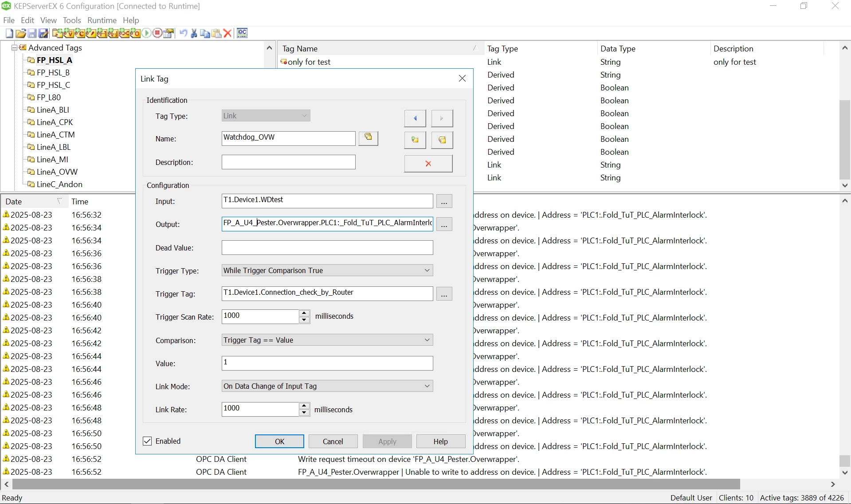Screen dimensions: 851x504
Task: Select FP_HSL_A tag group in tree
Action: [x=54, y=60]
